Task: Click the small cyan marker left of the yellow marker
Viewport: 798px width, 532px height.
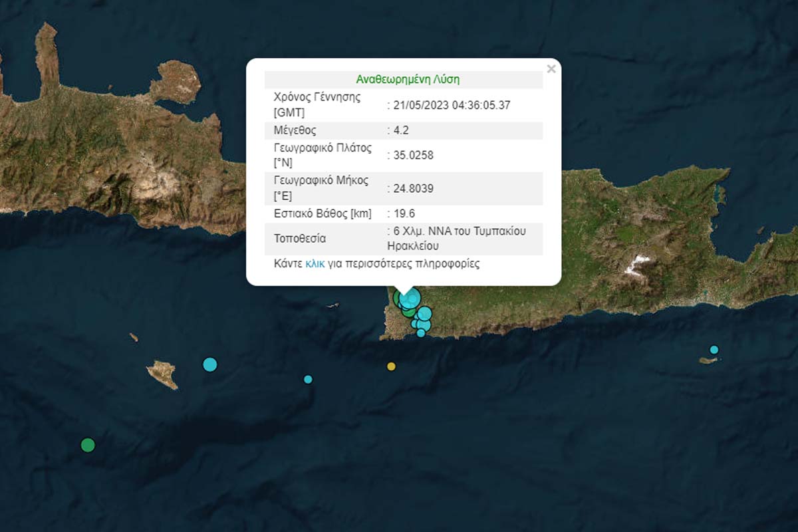Action: [x=308, y=379]
